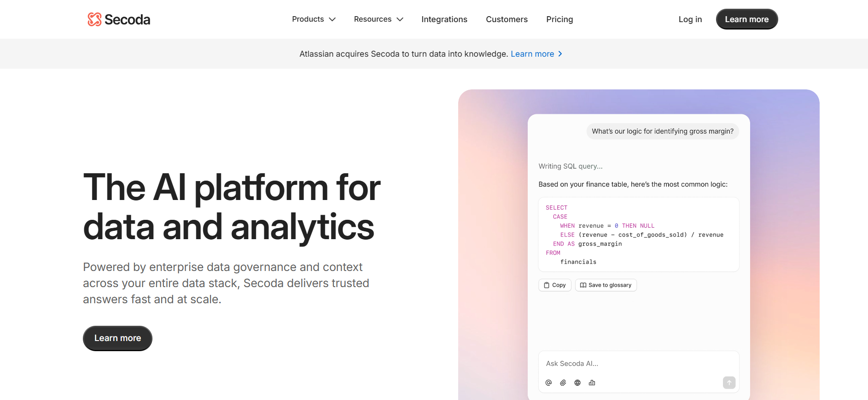Click Learn more button below hero text
The width and height of the screenshot is (868, 400).
(117, 338)
